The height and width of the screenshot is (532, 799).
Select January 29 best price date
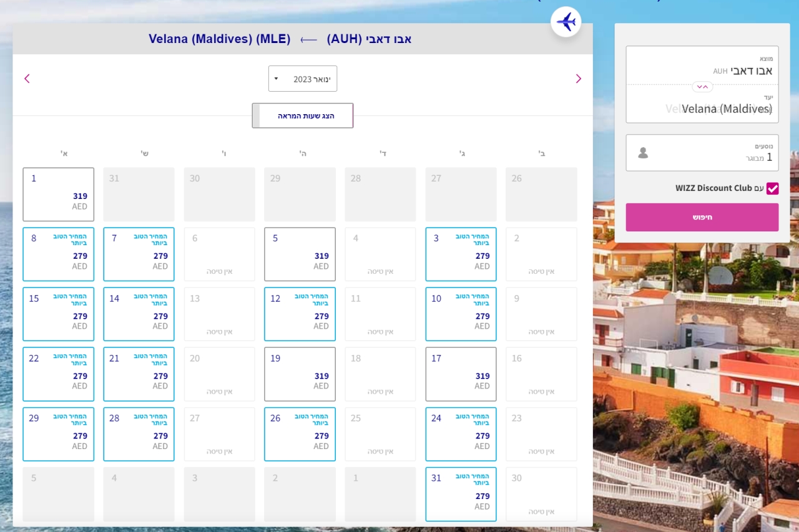pyautogui.click(x=59, y=434)
